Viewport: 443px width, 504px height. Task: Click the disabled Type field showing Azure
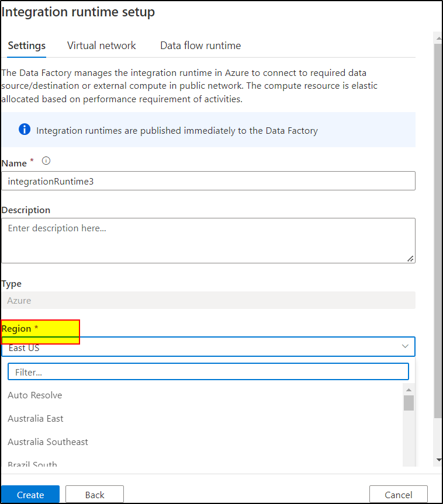point(208,300)
